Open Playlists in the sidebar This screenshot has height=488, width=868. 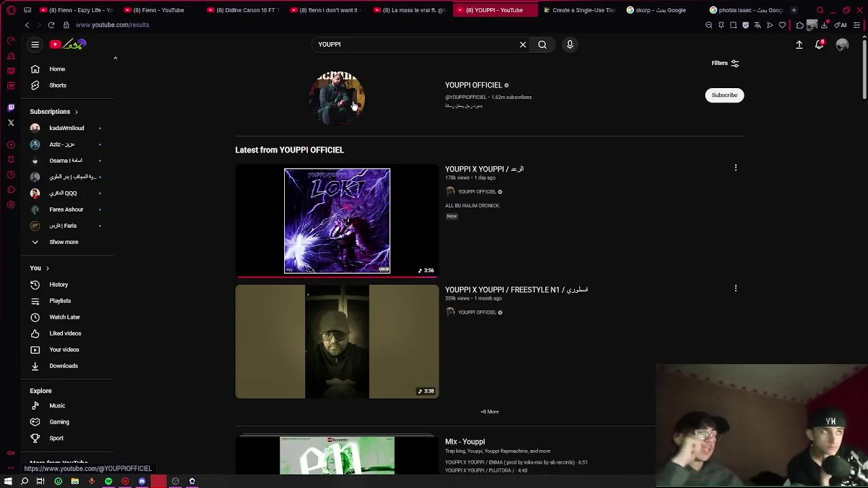pyautogui.click(x=67, y=301)
